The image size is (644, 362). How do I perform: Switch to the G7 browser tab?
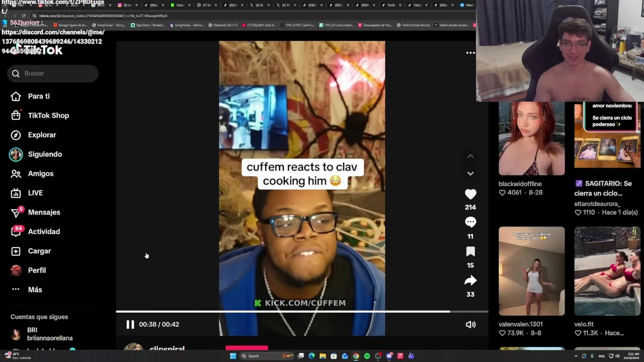click(x=206, y=5)
